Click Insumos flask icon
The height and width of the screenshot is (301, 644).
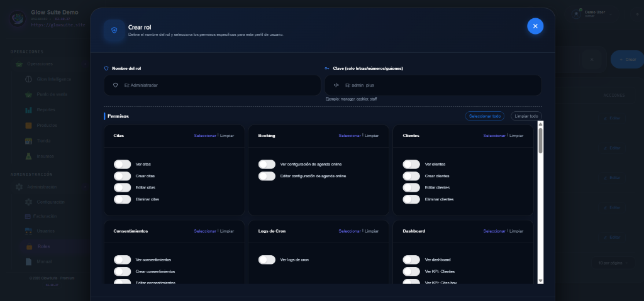(28, 156)
